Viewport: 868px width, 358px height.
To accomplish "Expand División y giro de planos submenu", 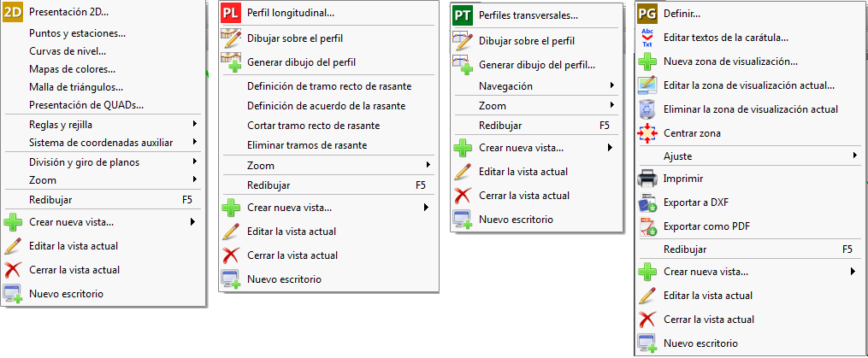I will point(195,162).
